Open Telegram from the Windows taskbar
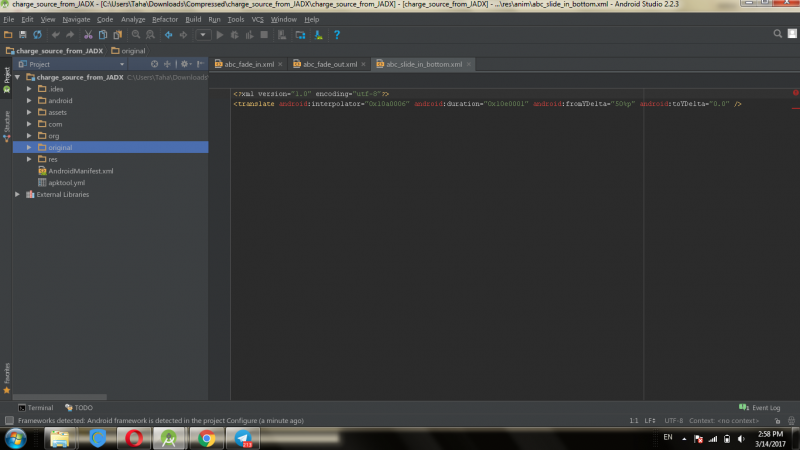Image resolution: width=800 pixels, height=450 pixels. click(x=243, y=438)
